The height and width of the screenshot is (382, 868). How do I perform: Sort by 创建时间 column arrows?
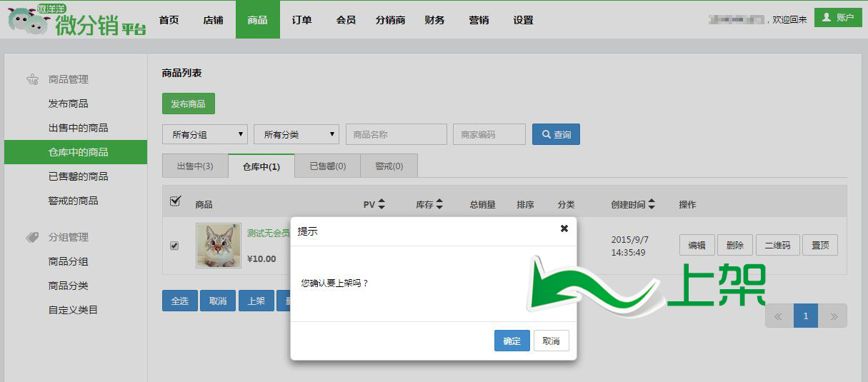652,204
